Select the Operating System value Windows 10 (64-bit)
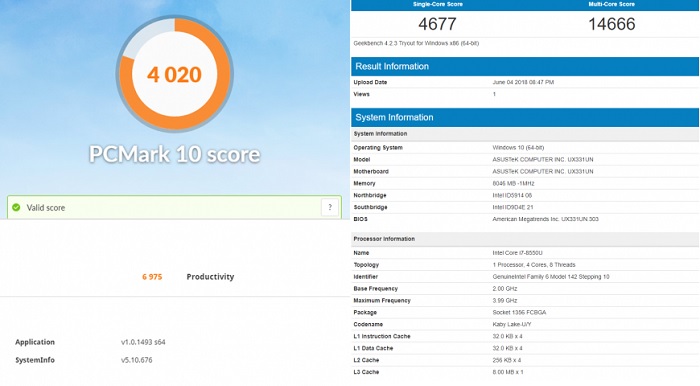 tap(518, 148)
